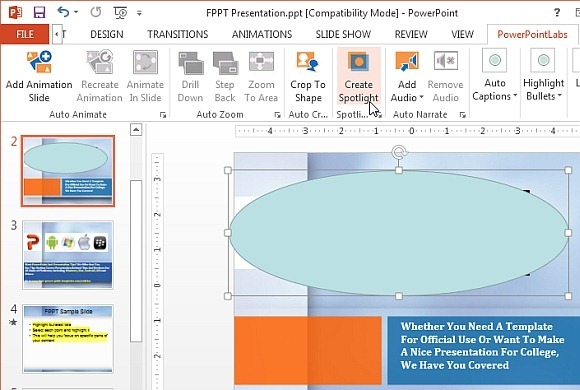Click the ellipse left-middle resize handle
580x390 pixels.
pyautogui.click(x=228, y=233)
